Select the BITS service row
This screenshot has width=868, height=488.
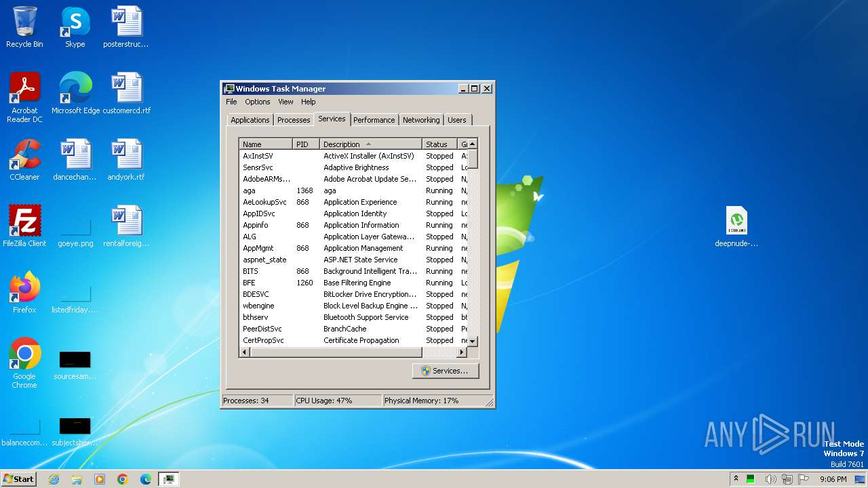[x=353, y=271]
